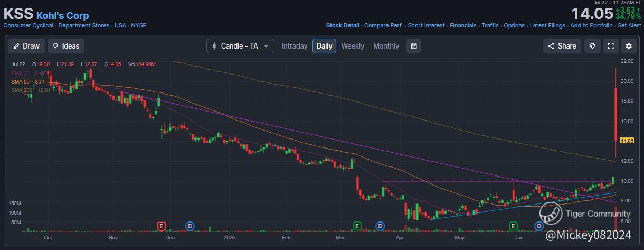Viewport: 644px width, 250px height.
Task: Switch to the Intraday timeframe
Action: (x=294, y=46)
